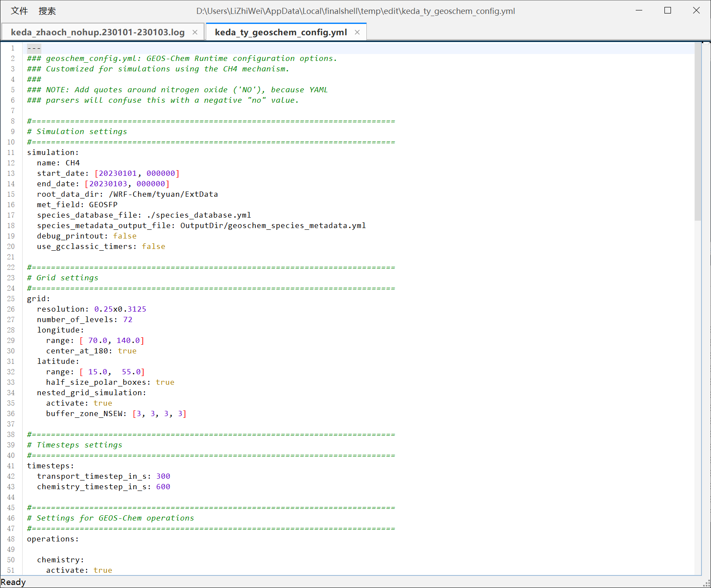The width and height of the screenshot is (711, 588).
Task: Click the buffer_zone_NSEW array values
Action: (x=159, y=413)
